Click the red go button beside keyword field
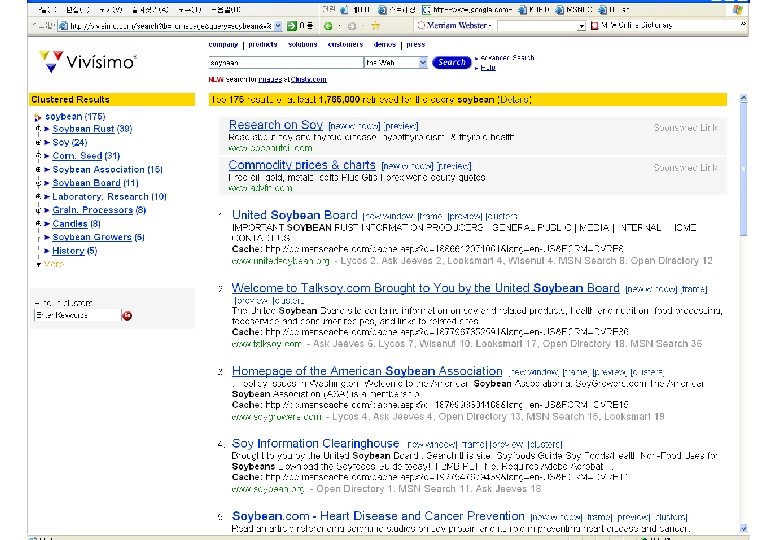The width and height of the screenshot is (780, 540). 127,315
